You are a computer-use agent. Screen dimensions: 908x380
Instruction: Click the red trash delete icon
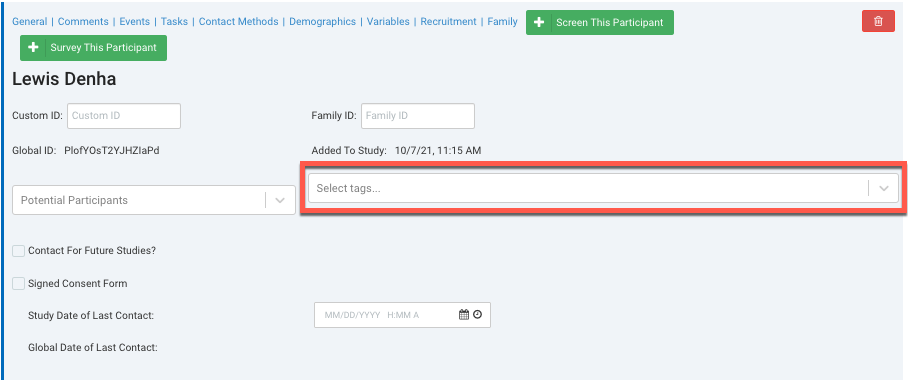coord(878,21)
